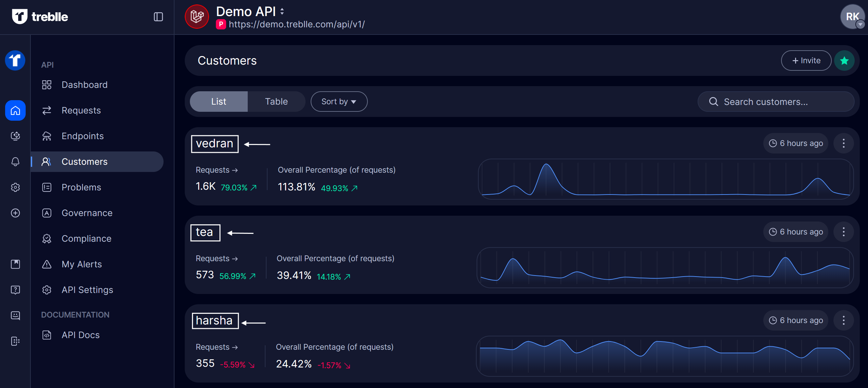Click the home icon in left rail

[x=15, y=110]
